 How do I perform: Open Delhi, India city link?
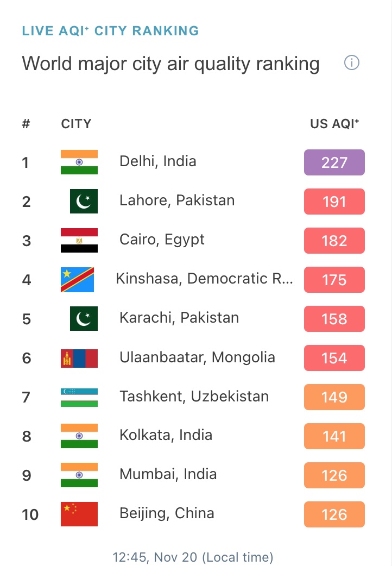tap(157, 161)
